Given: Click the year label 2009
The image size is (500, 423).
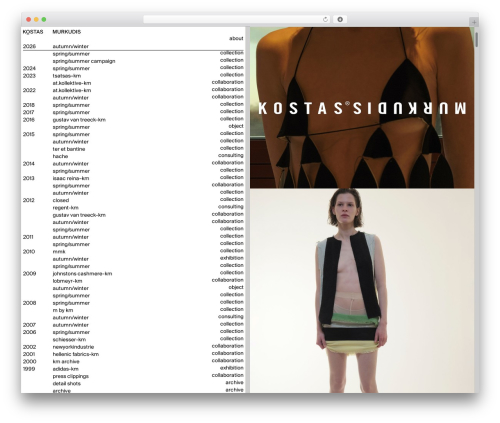Looking at the screenshot, I should [x=29, y=274].
